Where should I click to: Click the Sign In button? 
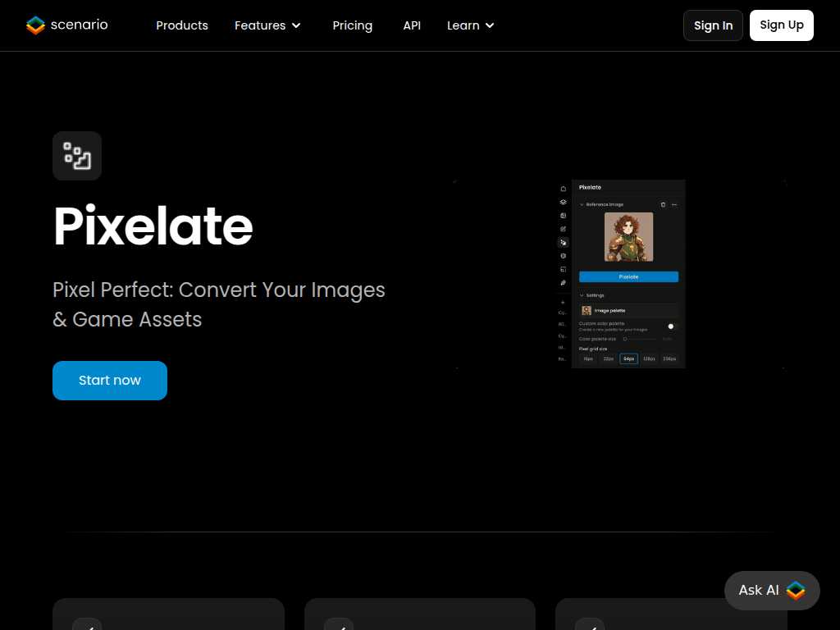click(x=713, y=25)
